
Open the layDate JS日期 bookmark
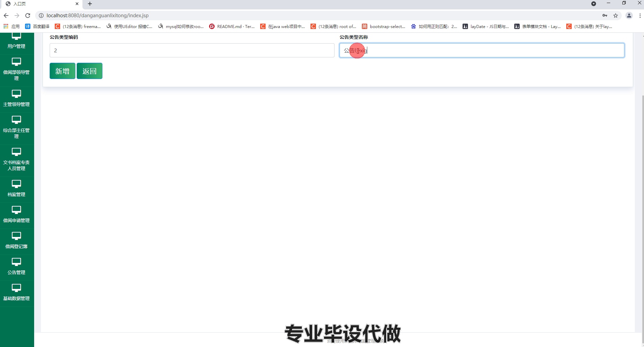tap(487, 26)
